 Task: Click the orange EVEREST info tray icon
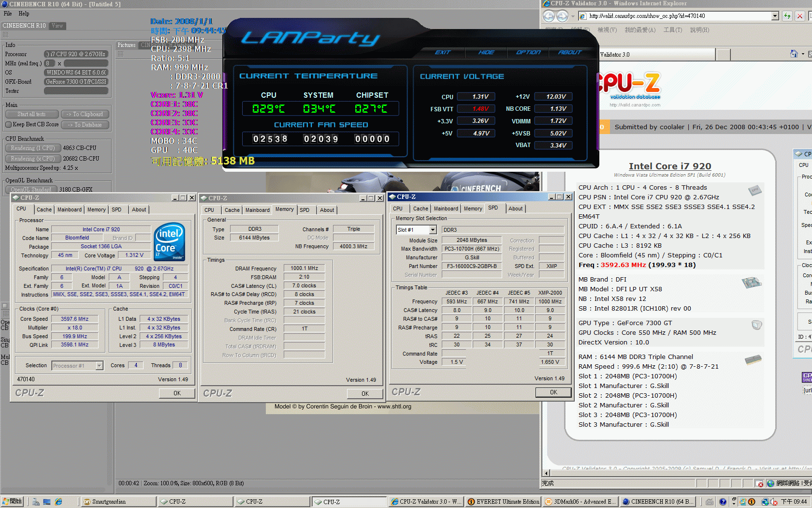tap(752, 502)
